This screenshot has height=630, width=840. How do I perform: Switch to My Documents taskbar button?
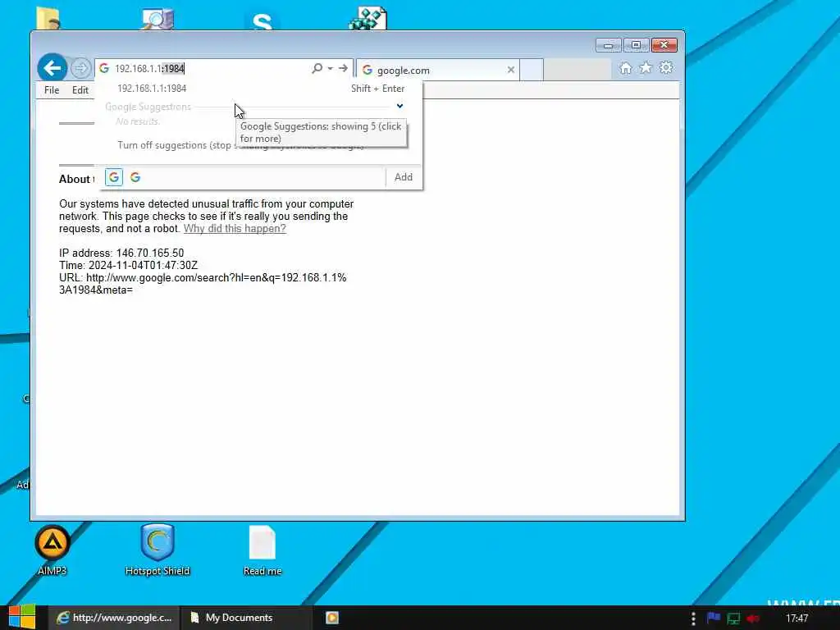click(245, 618)
